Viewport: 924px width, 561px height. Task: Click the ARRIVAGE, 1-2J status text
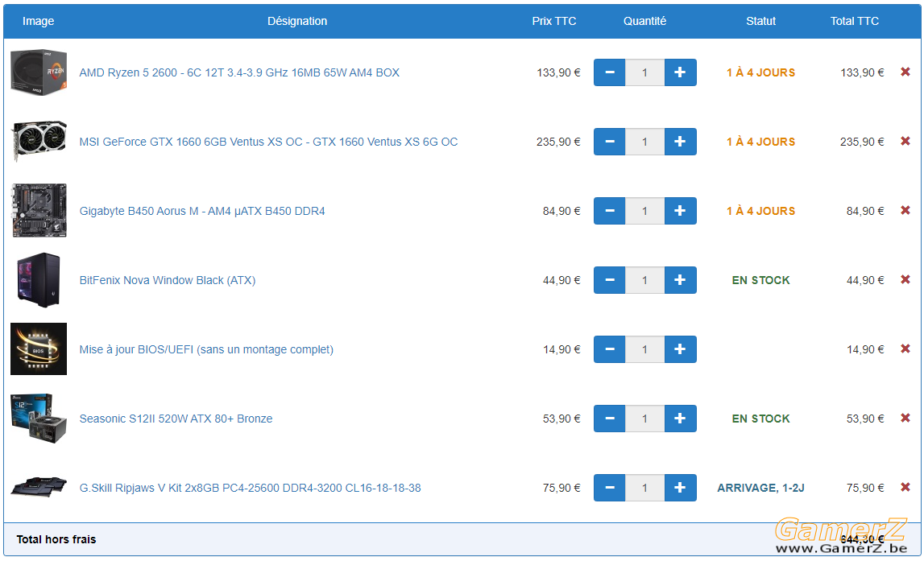point(760,488)
